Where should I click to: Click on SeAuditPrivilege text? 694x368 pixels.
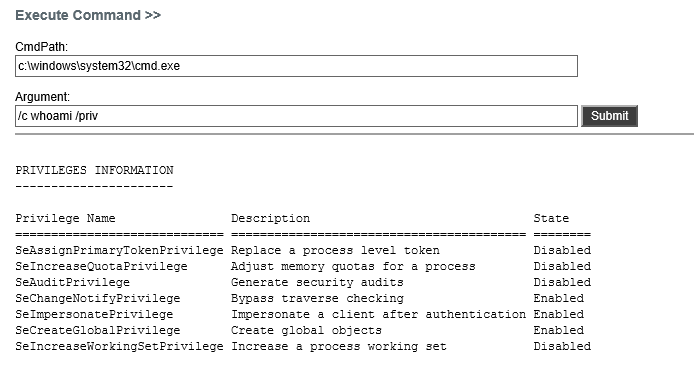tap(73, 283)
